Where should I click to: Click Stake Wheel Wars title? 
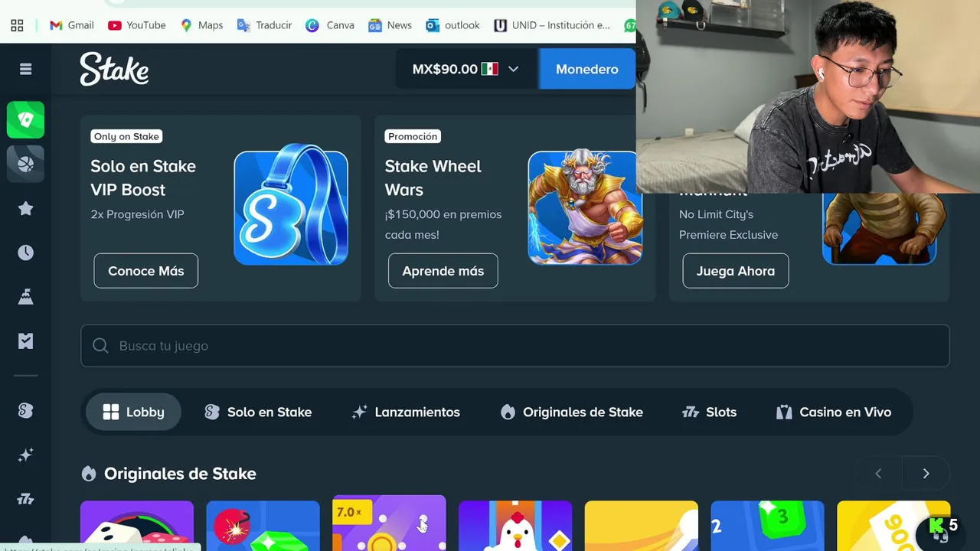tap(433, 178)
